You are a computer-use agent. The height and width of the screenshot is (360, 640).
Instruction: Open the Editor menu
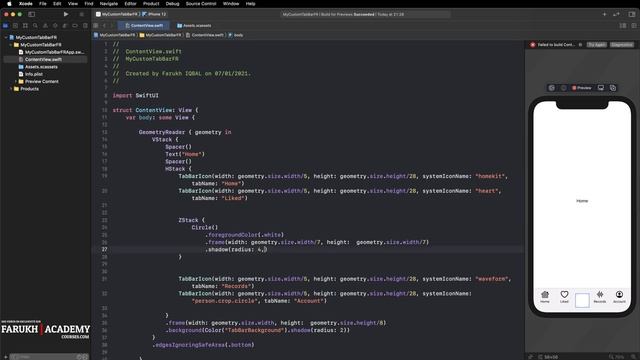pos(130,4)
